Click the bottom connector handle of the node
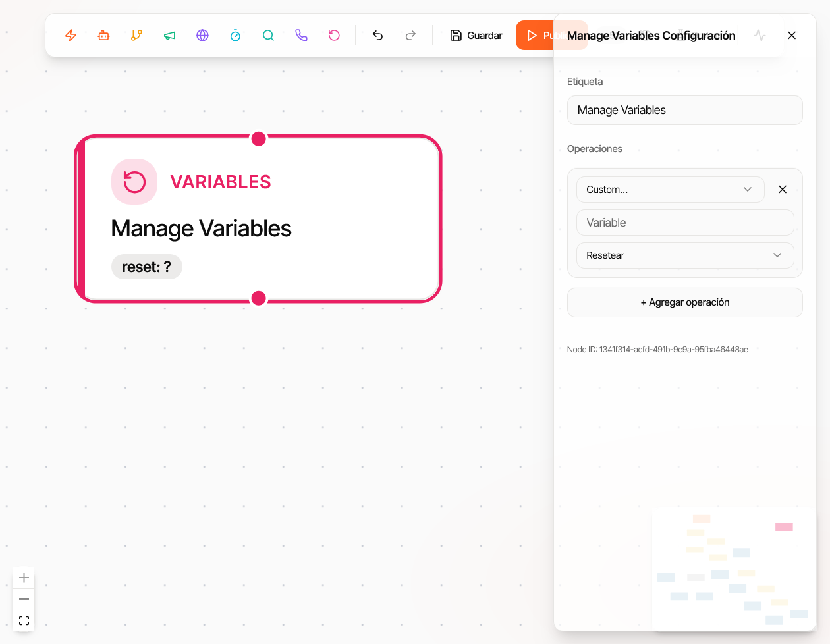 pos(259,298)
